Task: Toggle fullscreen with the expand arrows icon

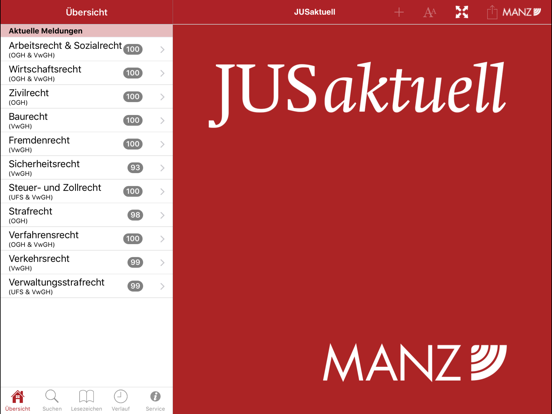Action: pyautogui.click(x=462, y=12)
